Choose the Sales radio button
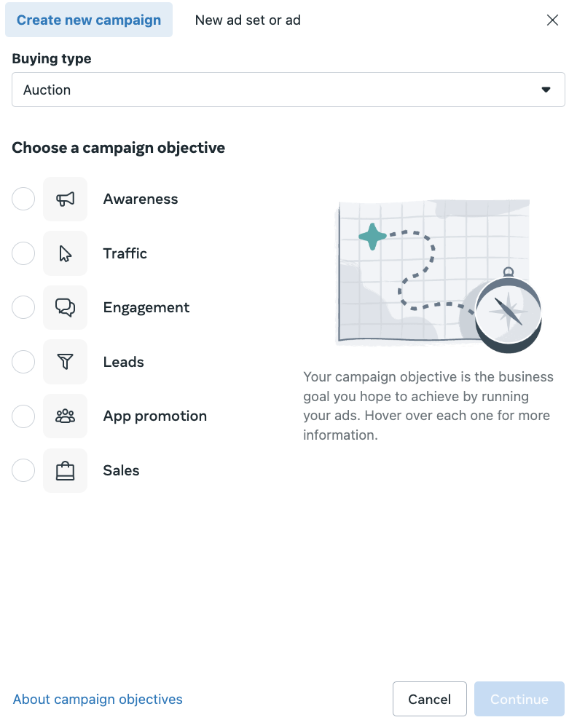The image size is (577, 728). point(23,470)
